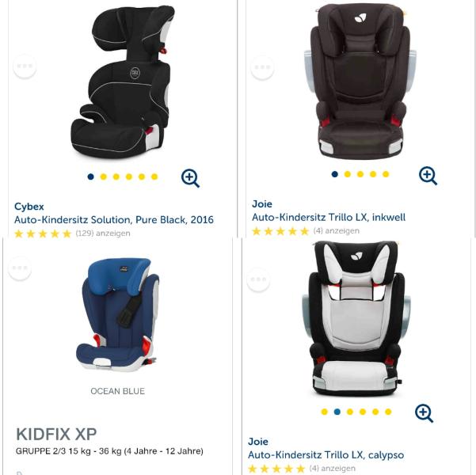This screenshot has width=476, height=475.
Task: Show the 4 reviews for the Trillo LX inkwell
Action: [337, 231]
